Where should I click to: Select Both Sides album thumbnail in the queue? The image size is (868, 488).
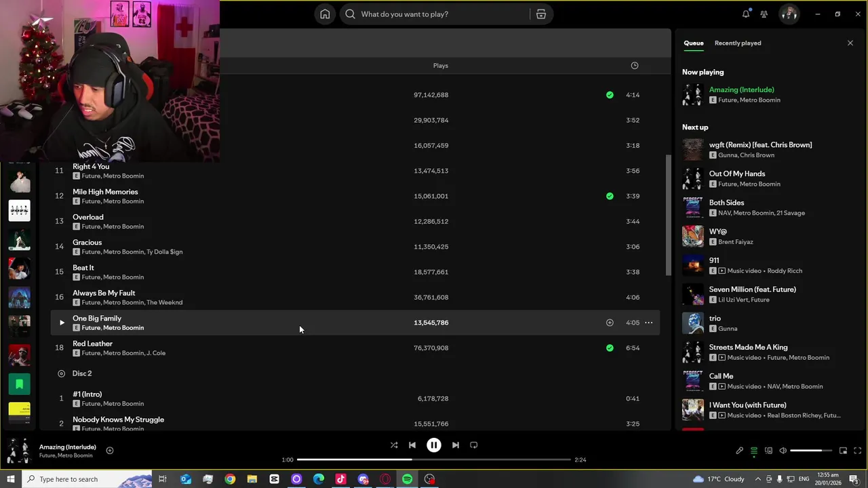pyautogui.click(x=693, y=207)
